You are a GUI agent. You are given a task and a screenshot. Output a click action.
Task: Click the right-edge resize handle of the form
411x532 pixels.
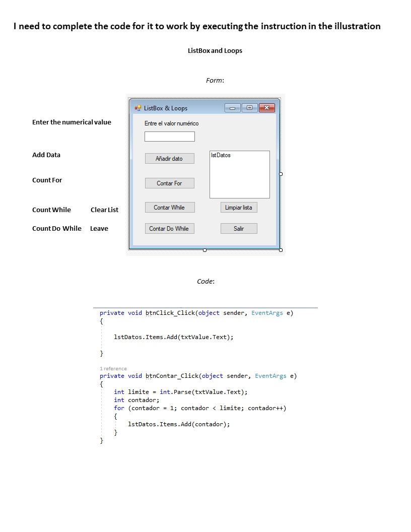(281, 174)
